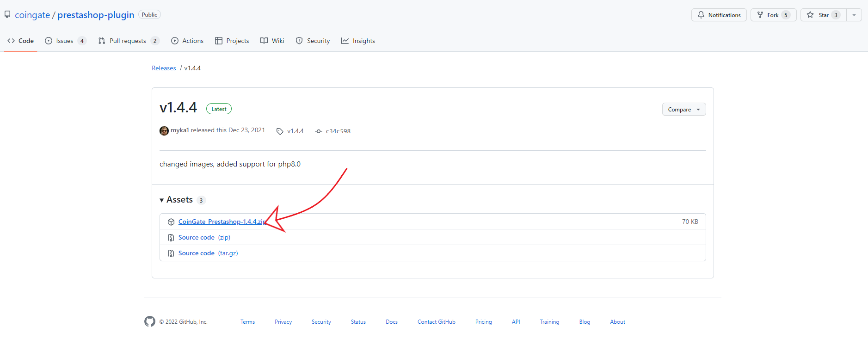Click the file icon beside Source code zip
Viewport: 868px width, 339px height.
(171, 238)
